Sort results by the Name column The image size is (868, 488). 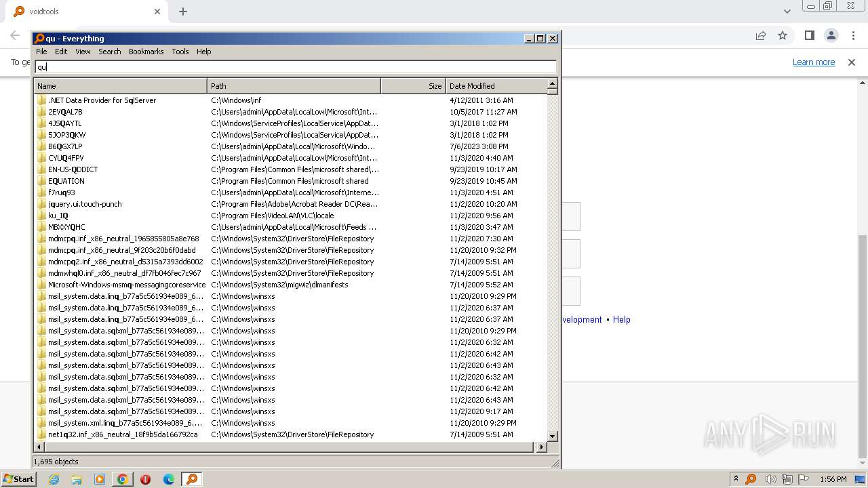click(121, 86)
